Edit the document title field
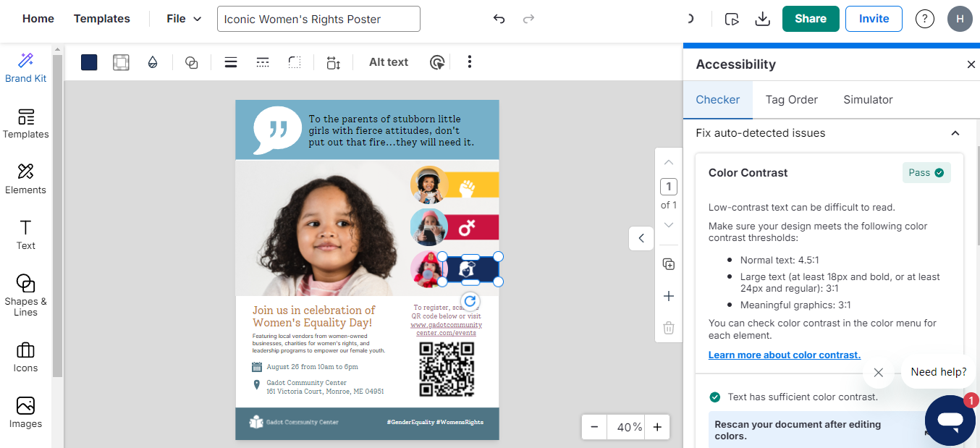 click(318, 19)
